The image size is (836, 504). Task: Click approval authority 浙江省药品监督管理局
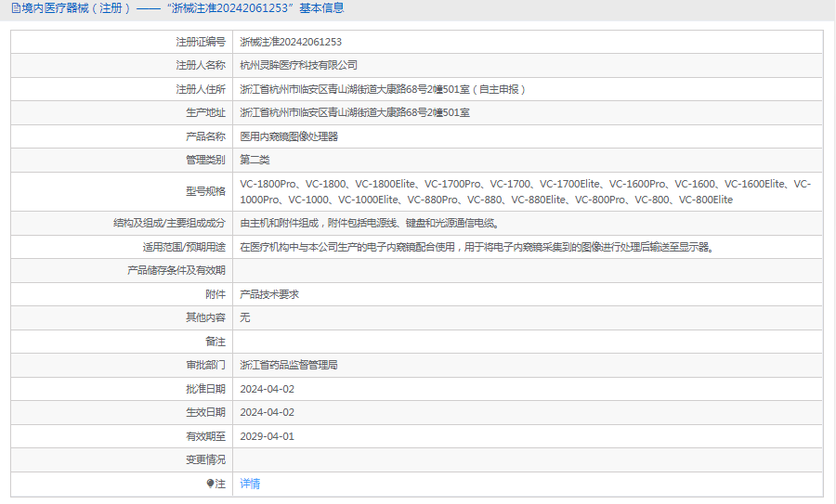click(289, 365)
